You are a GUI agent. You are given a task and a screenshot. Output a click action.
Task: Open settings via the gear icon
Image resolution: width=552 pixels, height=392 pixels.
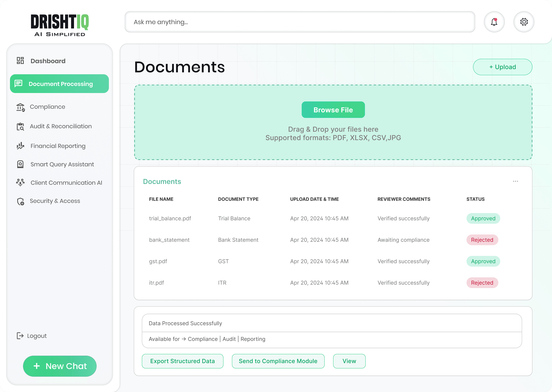click(x=524, y=22)
